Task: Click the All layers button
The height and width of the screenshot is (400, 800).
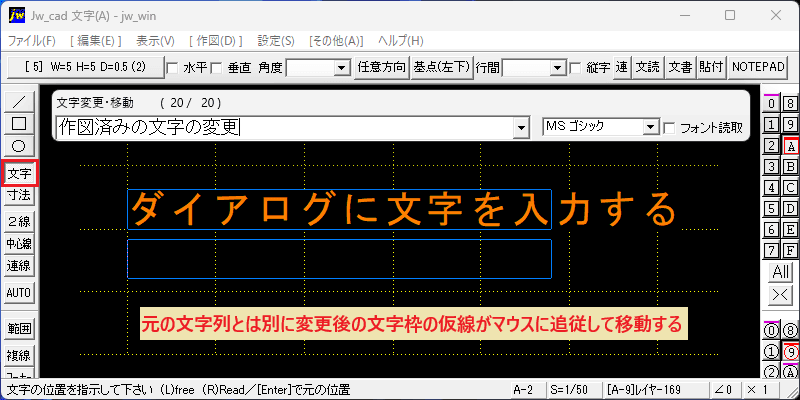Action: [x=781, y=272]
